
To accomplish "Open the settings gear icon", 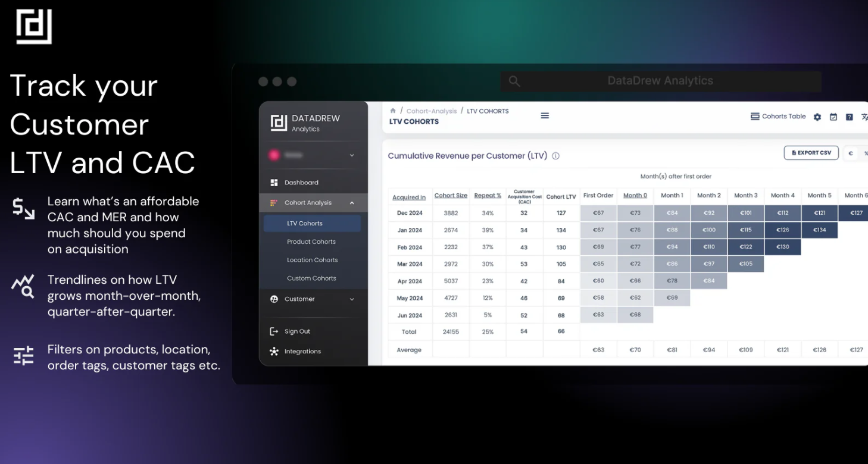I will coord(817,117).
